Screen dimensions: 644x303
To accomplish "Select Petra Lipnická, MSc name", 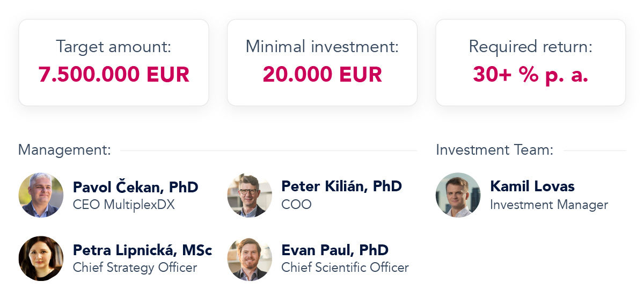I will tap(142, 250).
